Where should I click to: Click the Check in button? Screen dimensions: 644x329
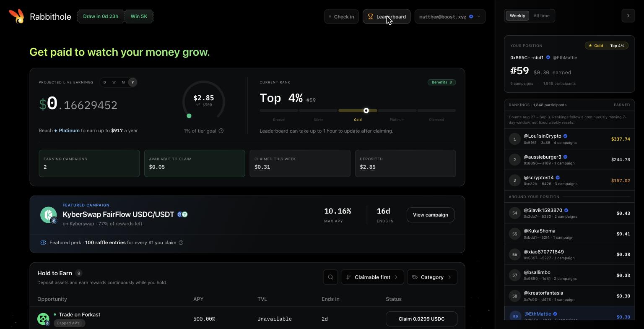point(341,17)
